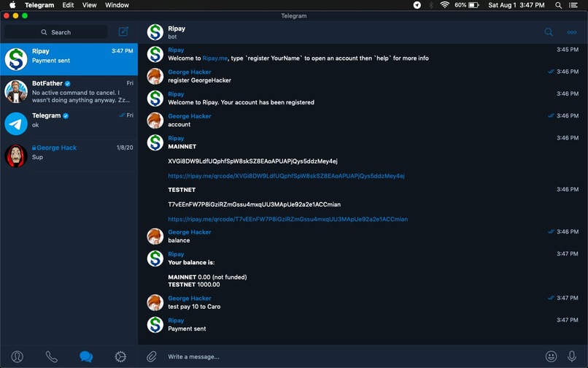Image resolution: width=588 pixels, height=368 pixels.
Task: Click the Search chats field
Action: [x=56, y=32]
